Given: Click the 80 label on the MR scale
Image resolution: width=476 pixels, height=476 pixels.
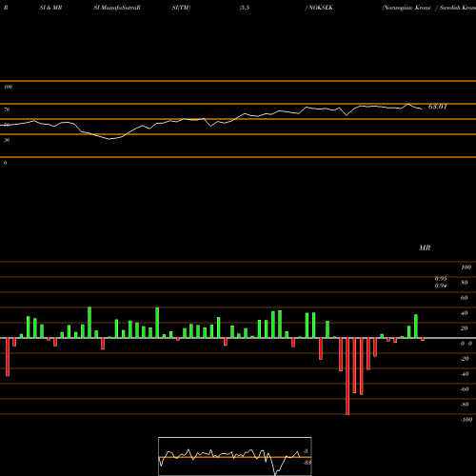Looking at the screenshot, I should click(465, 283).
